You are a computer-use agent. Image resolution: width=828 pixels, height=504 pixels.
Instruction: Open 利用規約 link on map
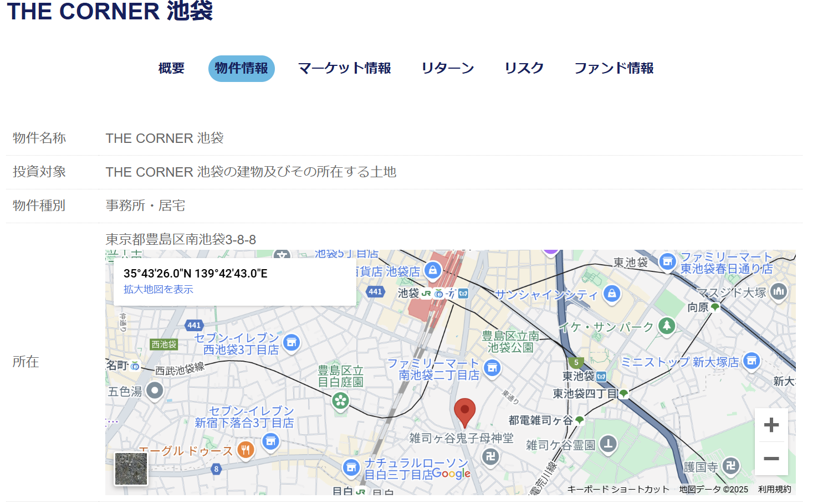pos(774,490)
